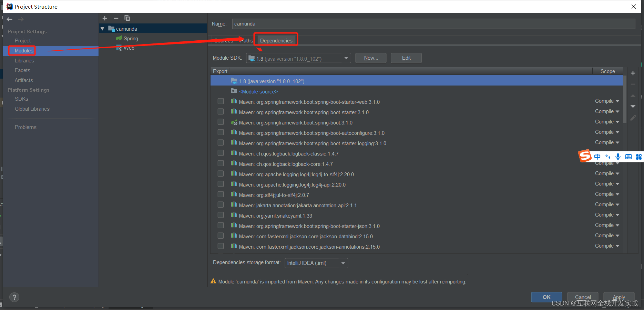Image resolution: width=644 pixels, height=310 pixels.
Task: Check export for spring-boot-starter-logging
Action: coord(221,142)
